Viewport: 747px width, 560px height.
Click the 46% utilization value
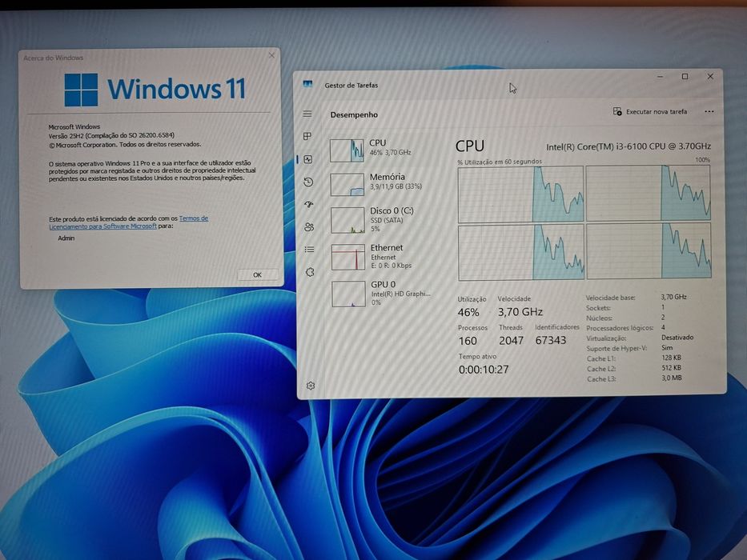(468, 312)
